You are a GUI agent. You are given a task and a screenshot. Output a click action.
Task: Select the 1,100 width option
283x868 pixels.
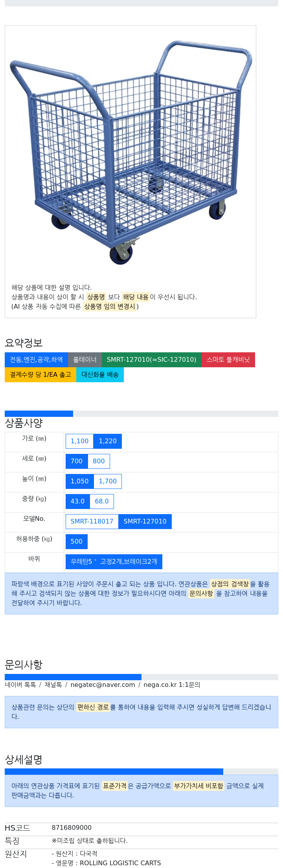[79, 441]
